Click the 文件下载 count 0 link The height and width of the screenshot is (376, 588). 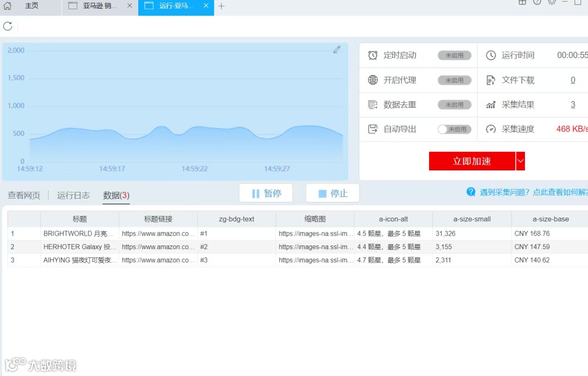[573, 80]
